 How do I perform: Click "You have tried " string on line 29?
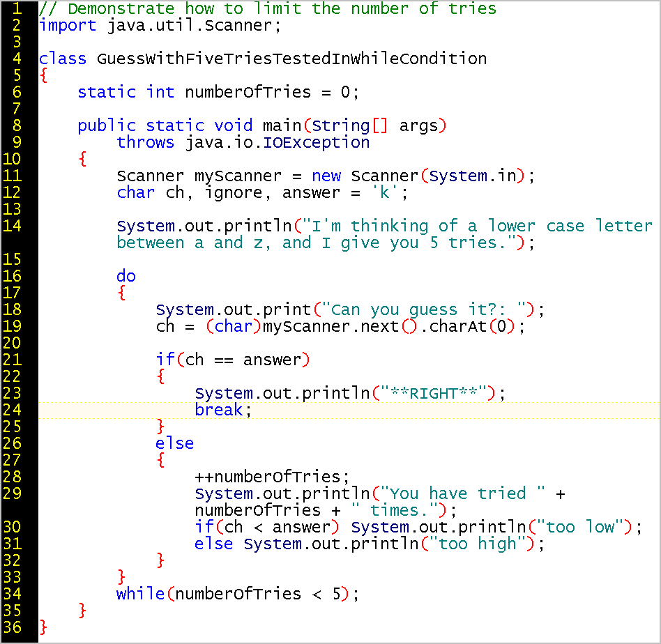coord(462,493)
